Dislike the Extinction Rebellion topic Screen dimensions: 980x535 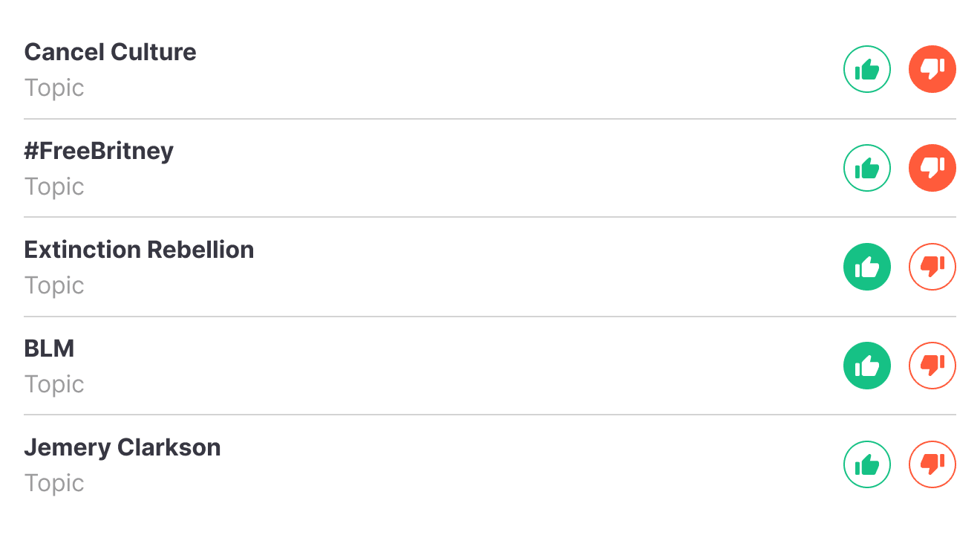pos(932,267)
